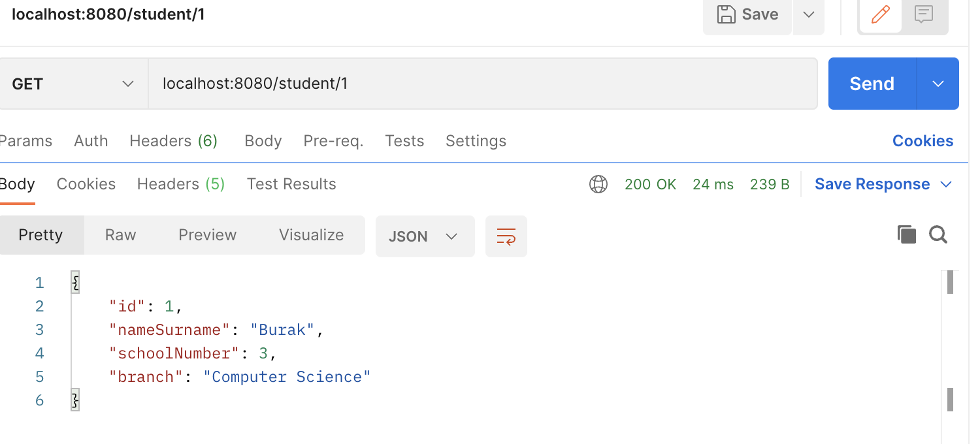Image resolution: width=980 pixels, height=444 pixels.
Task: Open the JSON format dropdown
Action: [424, 236]
